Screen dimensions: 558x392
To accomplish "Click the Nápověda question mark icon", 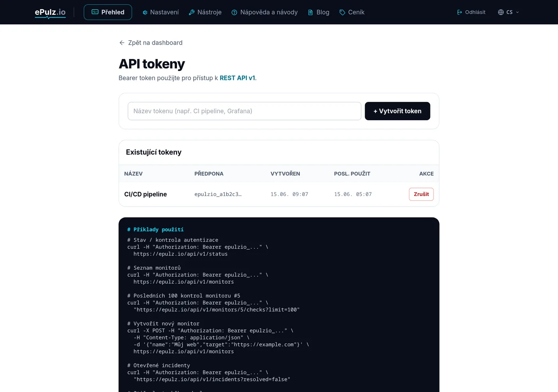I will coord(234,12).
